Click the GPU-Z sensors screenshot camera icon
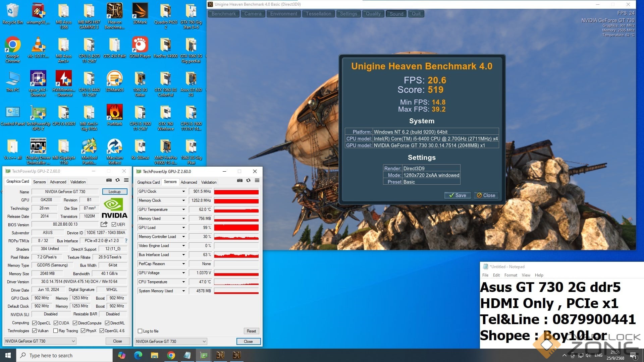The height and width of the screenshot is (362, 644). point(239,180)
